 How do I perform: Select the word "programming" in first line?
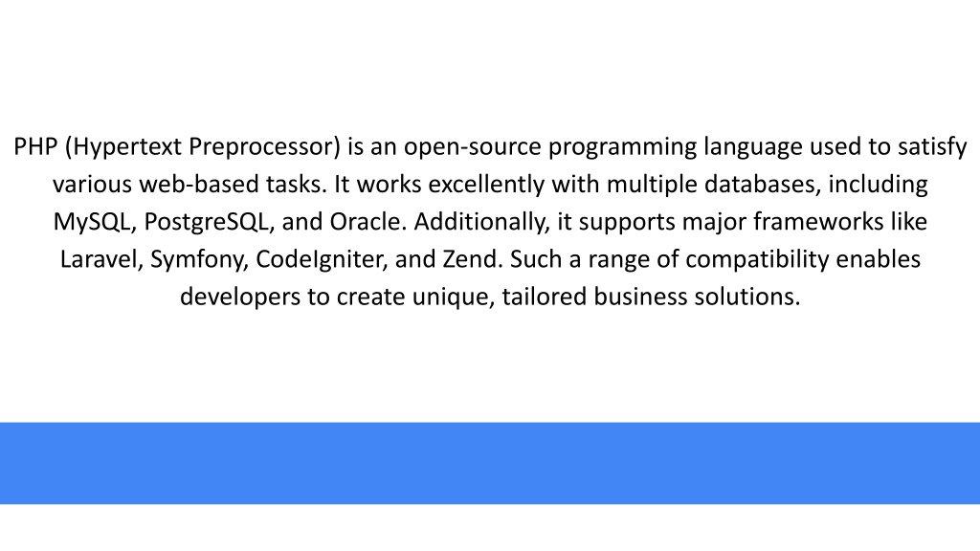coord(622,148)
